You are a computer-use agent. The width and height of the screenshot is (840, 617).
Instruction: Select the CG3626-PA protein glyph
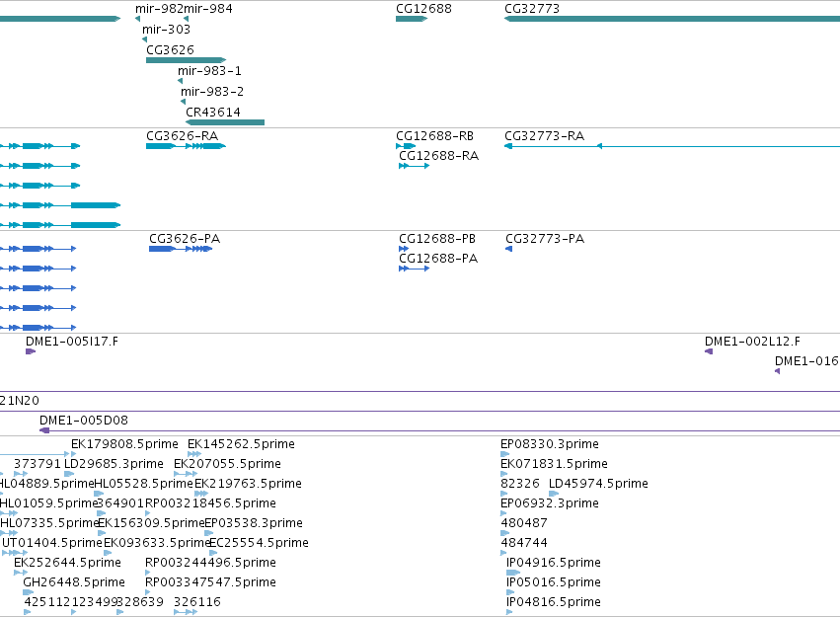click(181, 249)
